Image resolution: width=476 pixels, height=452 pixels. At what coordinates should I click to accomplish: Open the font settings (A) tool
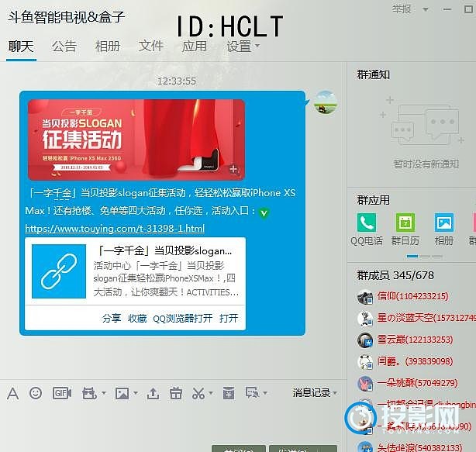click(12, 393)
